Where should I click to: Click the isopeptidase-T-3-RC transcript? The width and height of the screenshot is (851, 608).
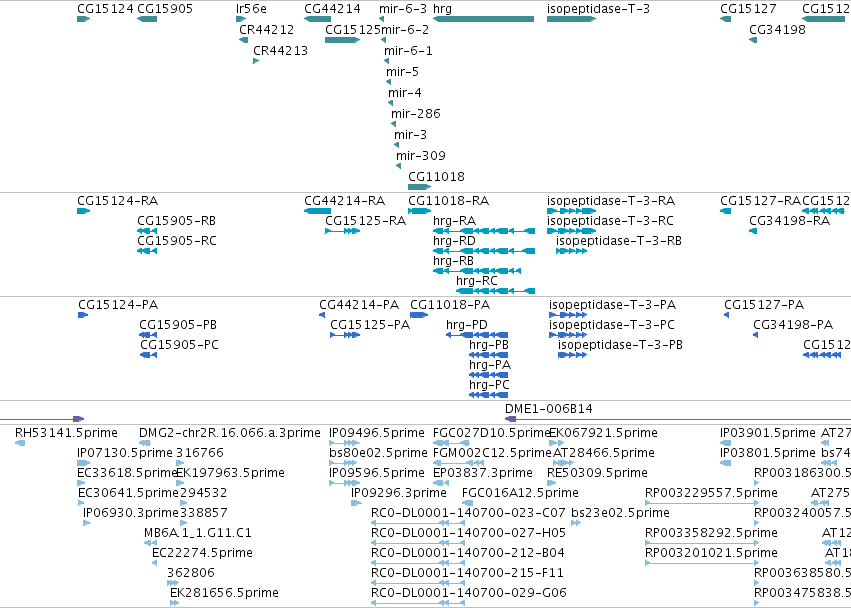pyautogui.click(x=571, y=231)
